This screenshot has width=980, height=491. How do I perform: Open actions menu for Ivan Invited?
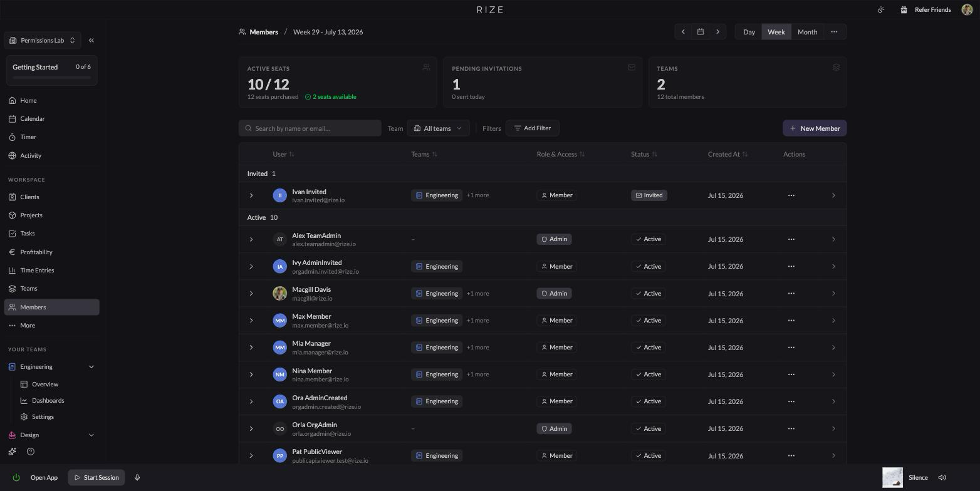pos(791,195)
